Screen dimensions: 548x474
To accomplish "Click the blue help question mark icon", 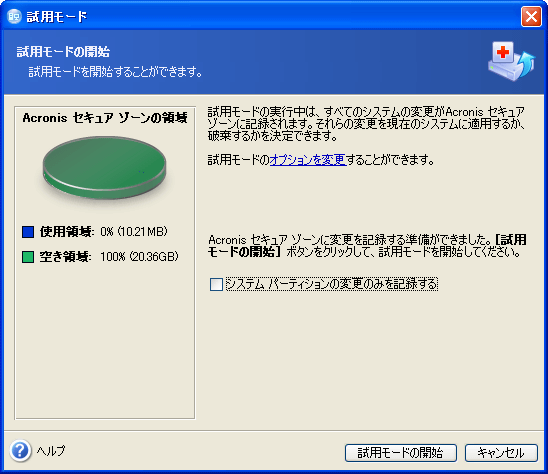I will pyautogui.click(x=20, y=451).
